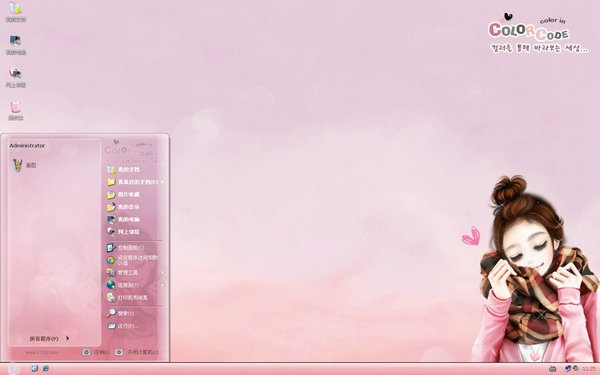Screen dimensions: 600x375
Task: Open My Pictures in start menu
Action: [x=123, y=194]
